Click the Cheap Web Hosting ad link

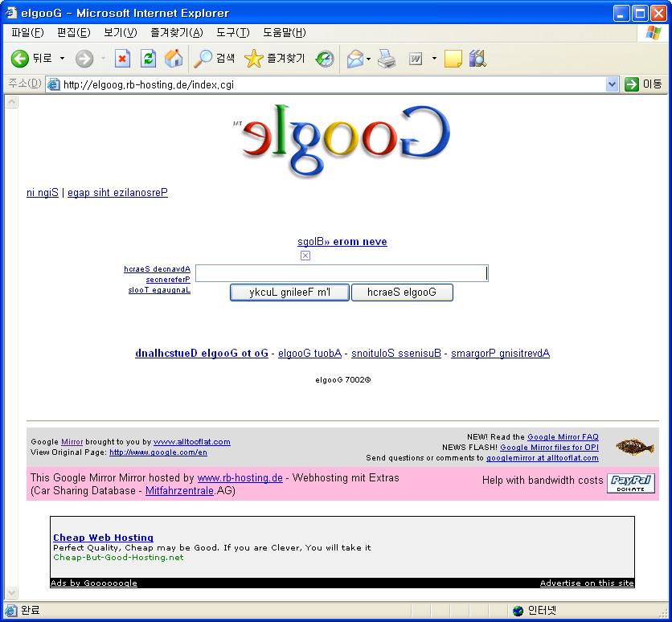click(103, 538)
